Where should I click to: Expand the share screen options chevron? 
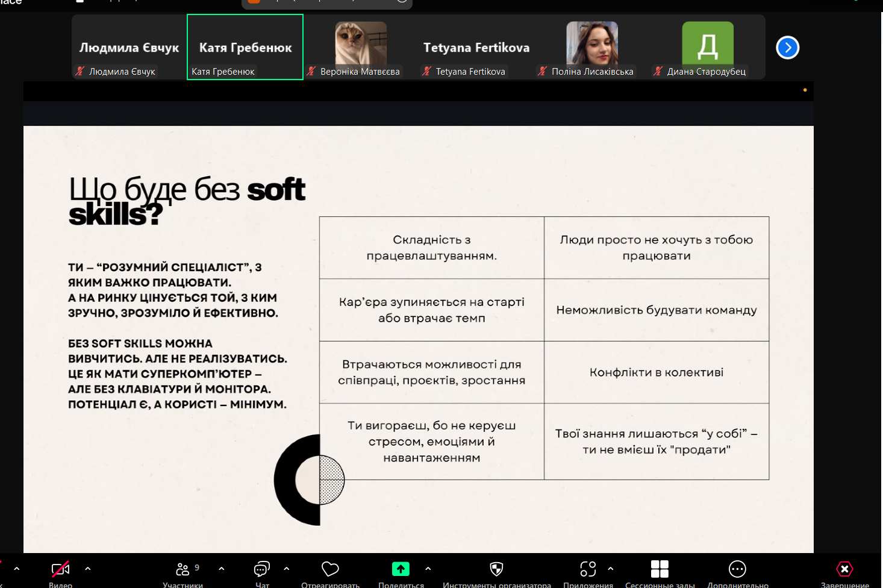pos(428,568)
